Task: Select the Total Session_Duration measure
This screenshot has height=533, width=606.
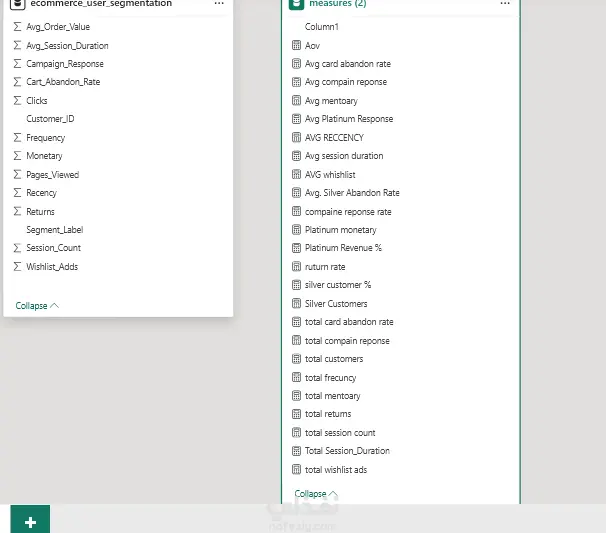Action: tap(347, 451)
